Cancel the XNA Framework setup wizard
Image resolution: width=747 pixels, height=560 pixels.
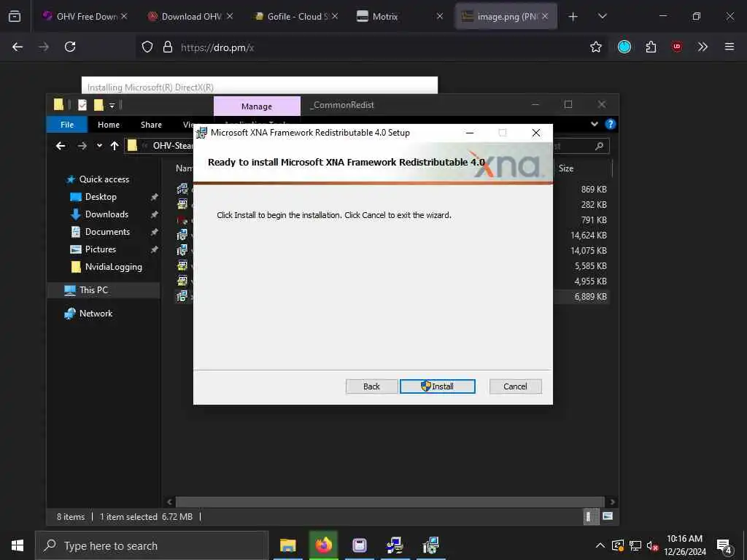point(515,386)
